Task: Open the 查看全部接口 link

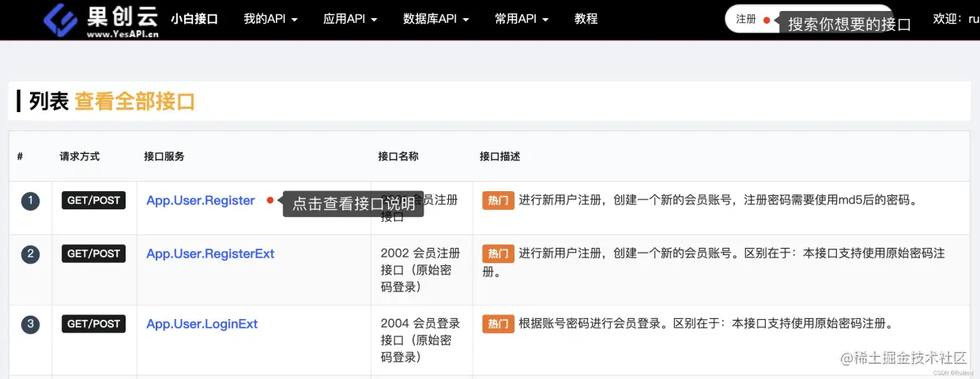Action: pyautogui.click(x=134, y=102)
